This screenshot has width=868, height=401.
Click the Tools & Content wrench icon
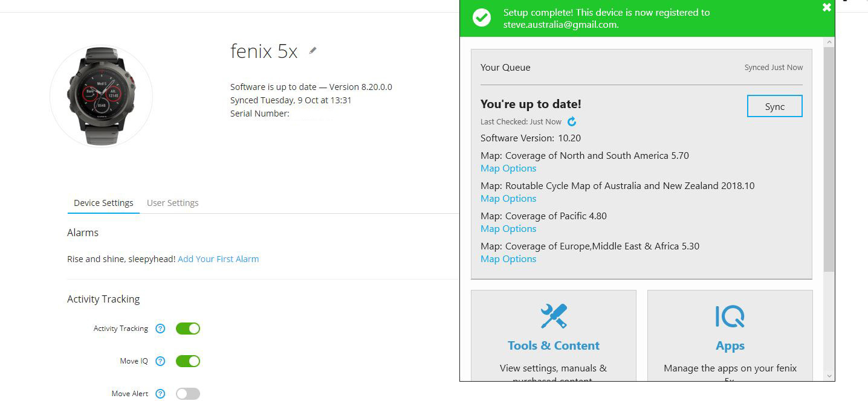click(554, 316)
